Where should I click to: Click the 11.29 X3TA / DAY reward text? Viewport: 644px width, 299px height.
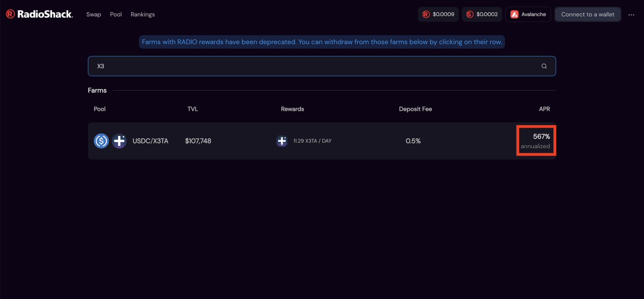[x=312, y=141]
